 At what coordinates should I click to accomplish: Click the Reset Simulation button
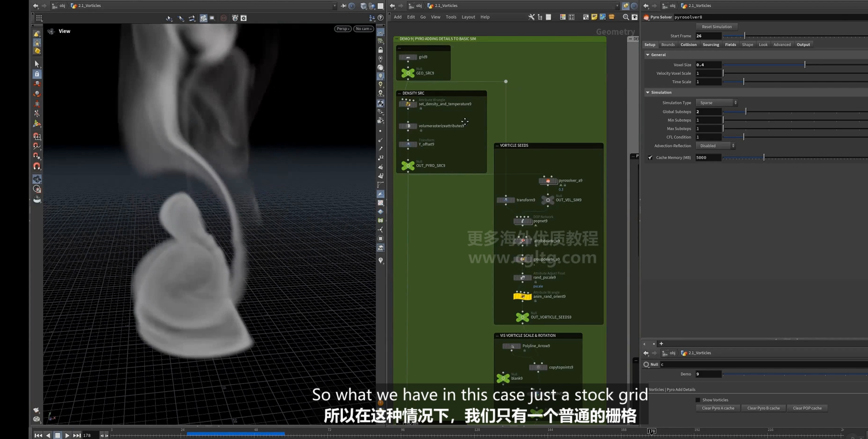pos(716,26)
